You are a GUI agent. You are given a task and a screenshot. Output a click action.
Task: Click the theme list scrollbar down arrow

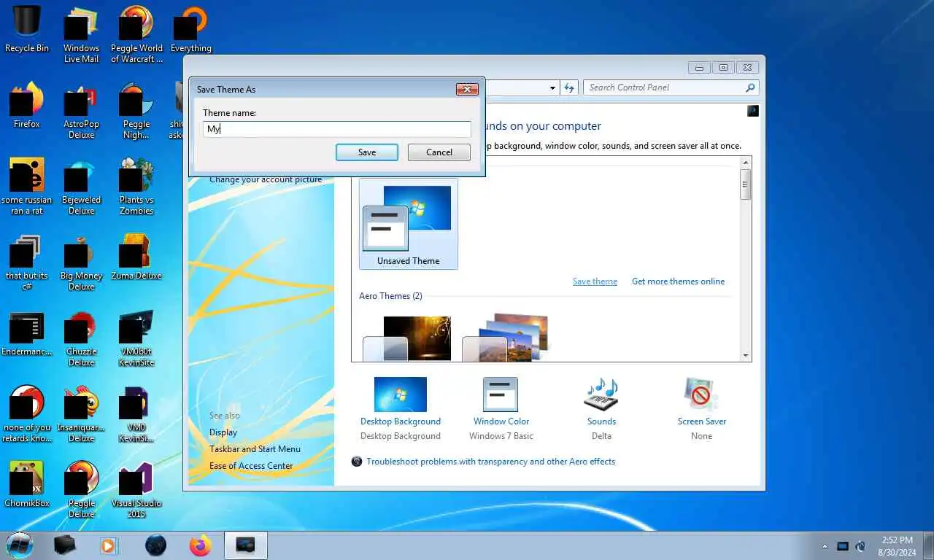coord(746,355)
